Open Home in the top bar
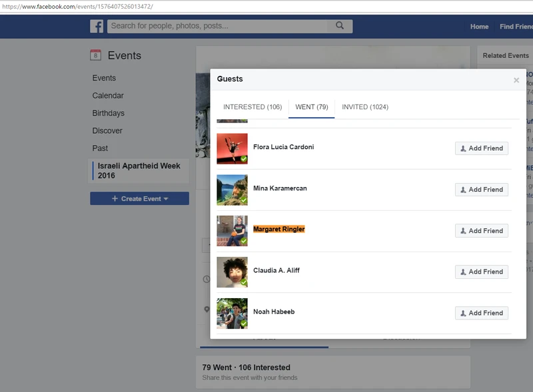The image size is (533, 392). pos(479,27)
